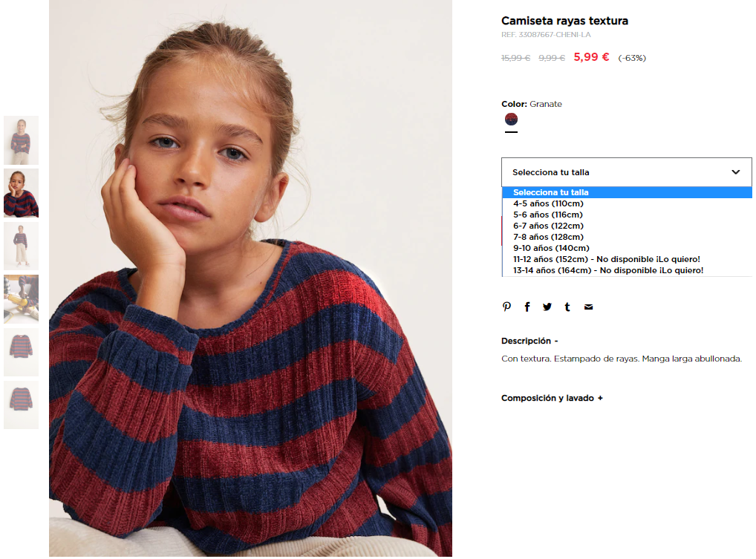Share product by email envelope icon
Image resolution: width=756 pixels, height=559 pixels.
tap(588, 307)
